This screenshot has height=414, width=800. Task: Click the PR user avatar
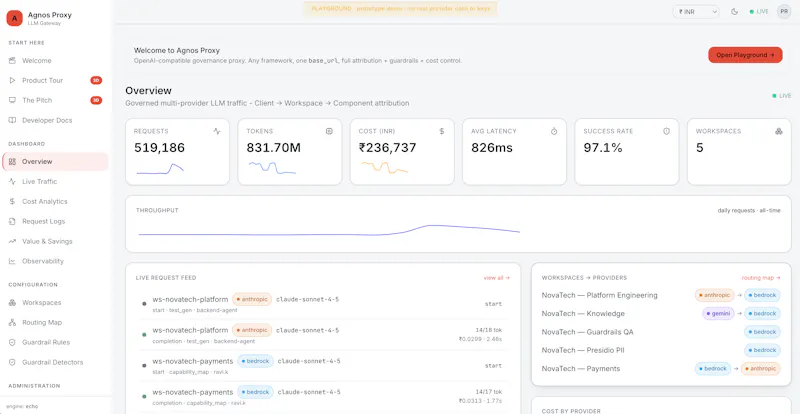[784, 11]
